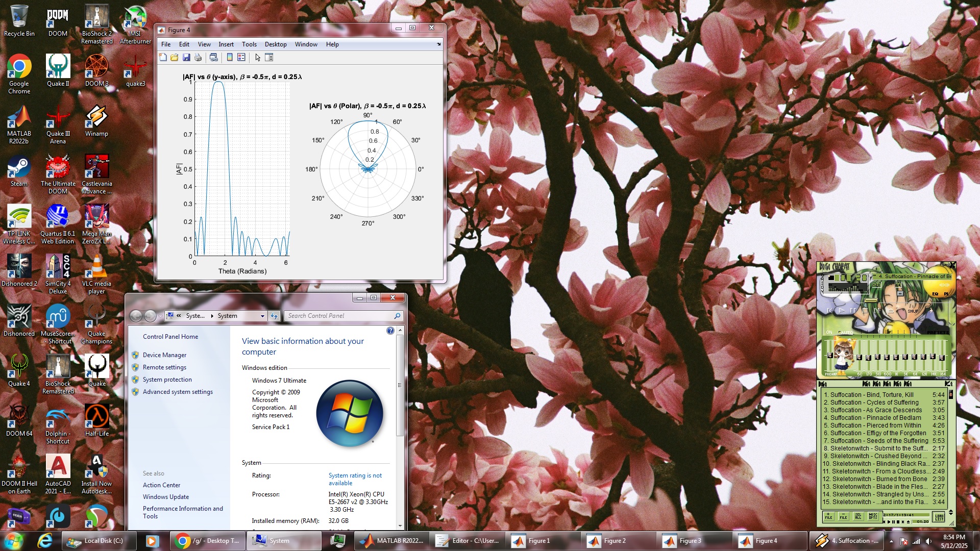Toggle Winamp shuffle (SHUF)
The height and width of the screenshot is (551, 980).
pos(913,311)
